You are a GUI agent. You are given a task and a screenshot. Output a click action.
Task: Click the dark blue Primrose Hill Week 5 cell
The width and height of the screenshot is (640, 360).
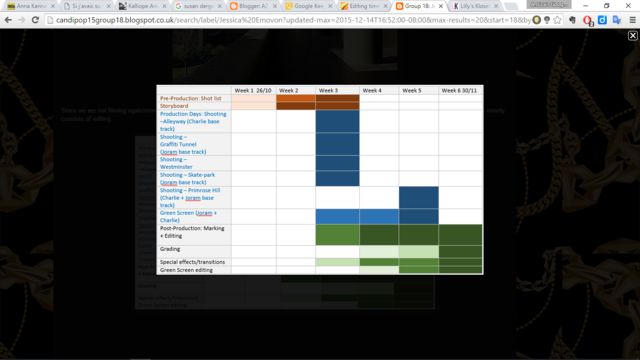[419, 198]
